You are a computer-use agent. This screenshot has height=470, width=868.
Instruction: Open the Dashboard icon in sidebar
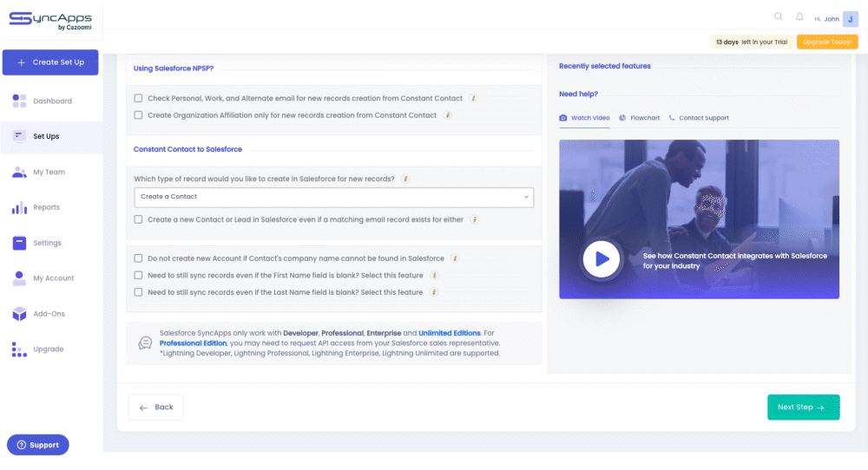click(x=19, y=101)
